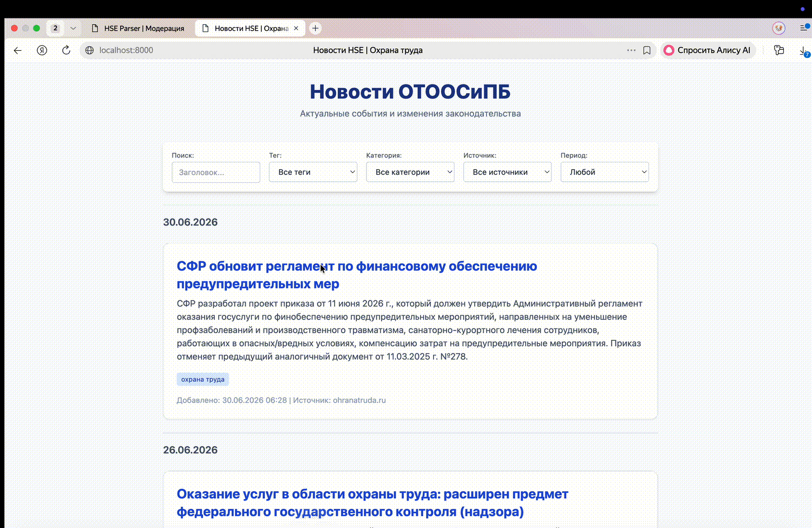
Task: Open the 'Любой' period dropdown
Action: coord(605,172)
